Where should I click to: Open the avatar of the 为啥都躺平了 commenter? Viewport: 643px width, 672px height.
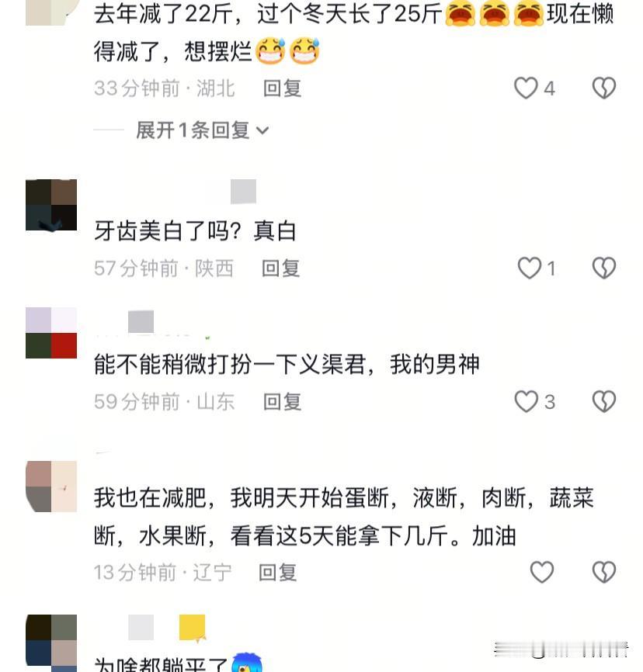51,643
